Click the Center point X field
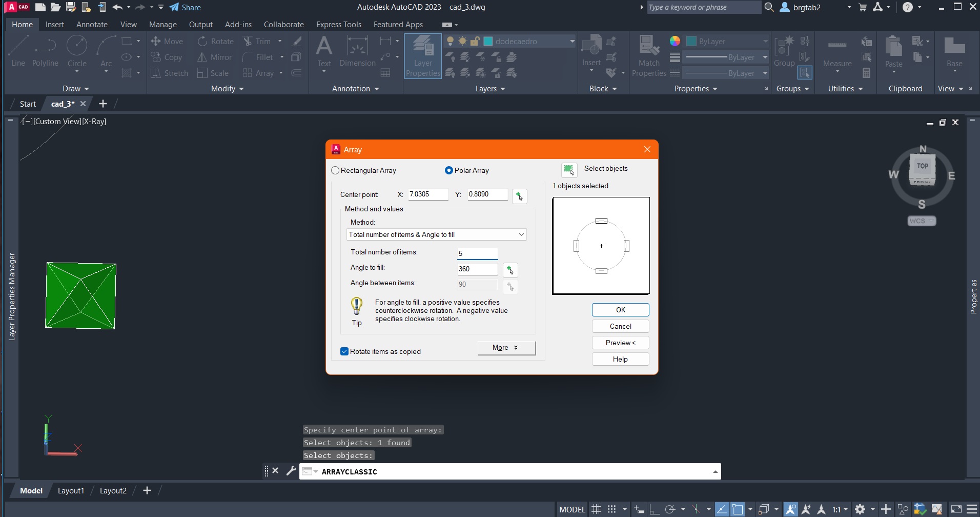The image size is (980, 517). (x=428, y=194)
